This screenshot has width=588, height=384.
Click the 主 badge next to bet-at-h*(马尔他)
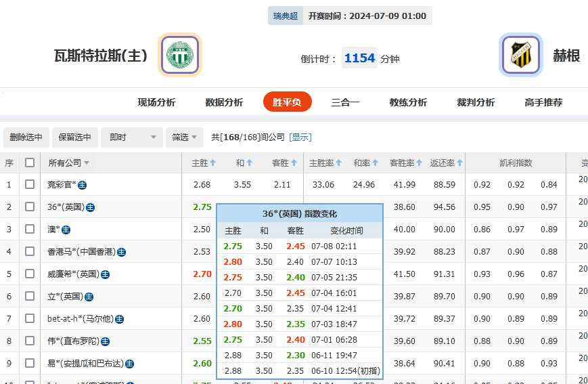pyautogui.click(x=120, y=319)
